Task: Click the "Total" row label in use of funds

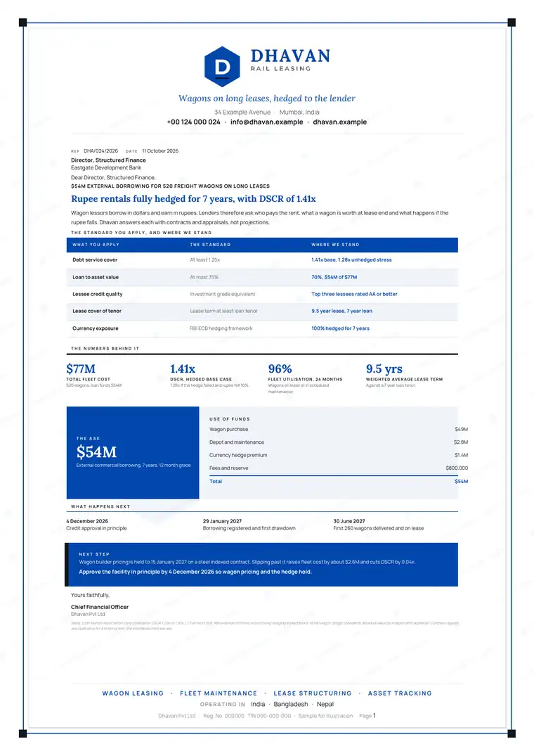Action: [x=216, y=482]
